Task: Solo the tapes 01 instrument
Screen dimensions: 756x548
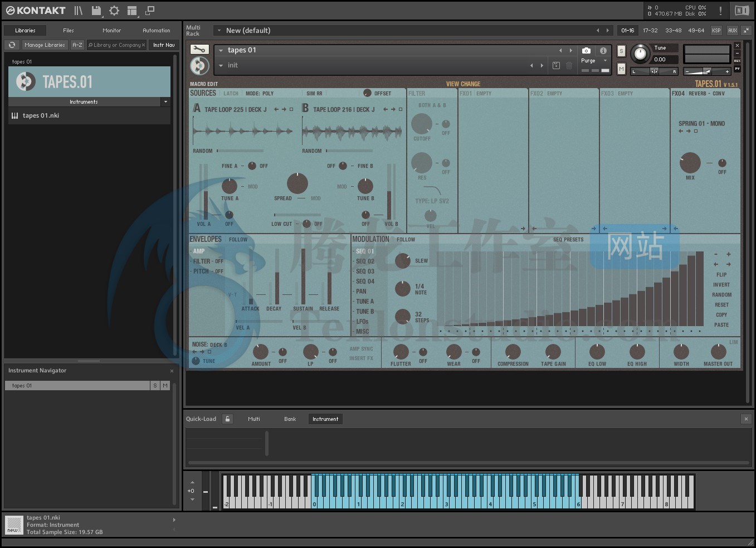Action: click(622, 51)
